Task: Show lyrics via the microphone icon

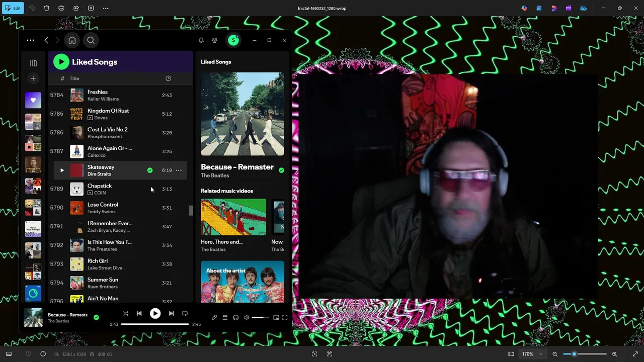Action: click(x=214, y=318)
